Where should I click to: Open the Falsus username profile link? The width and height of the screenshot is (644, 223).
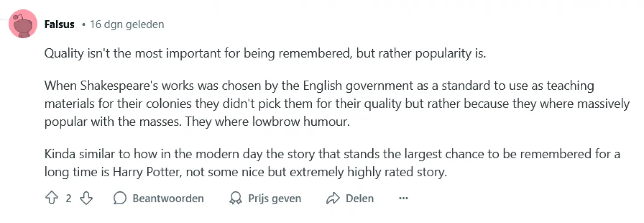pyautogui.click(x=59, y=25)
